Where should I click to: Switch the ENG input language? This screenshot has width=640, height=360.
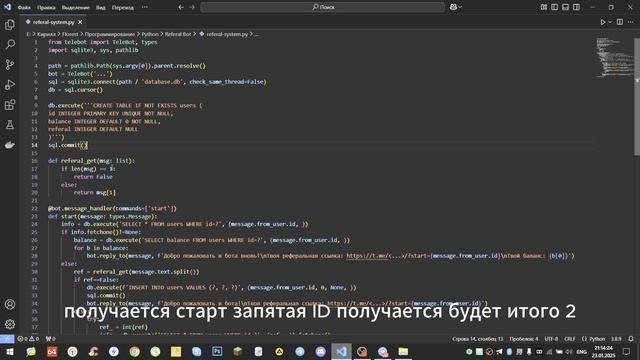click(581, 351)
